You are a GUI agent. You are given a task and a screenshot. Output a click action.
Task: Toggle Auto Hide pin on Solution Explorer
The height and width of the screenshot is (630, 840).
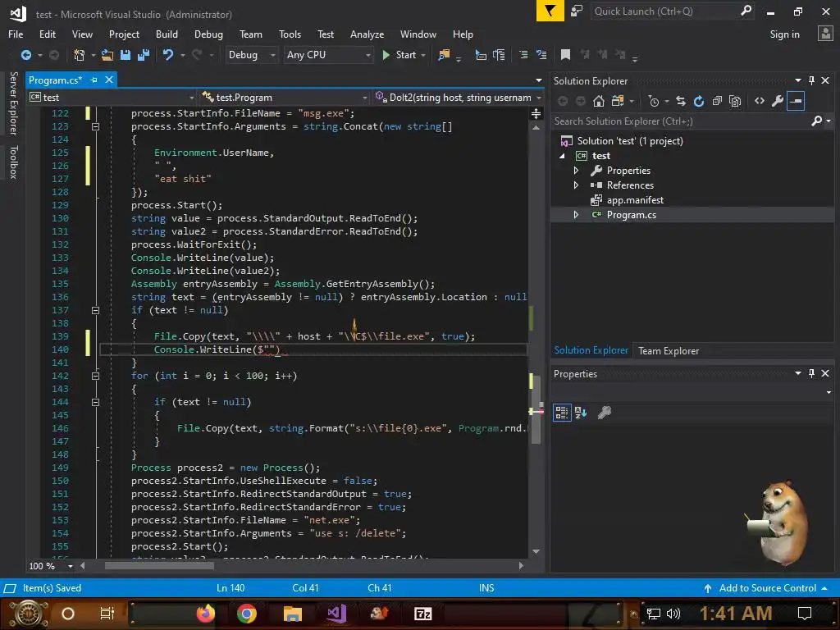pos(811,80)
